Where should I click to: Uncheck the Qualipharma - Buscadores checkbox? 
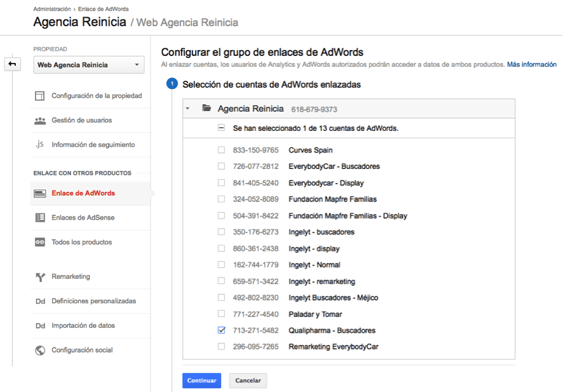(221, 330)
